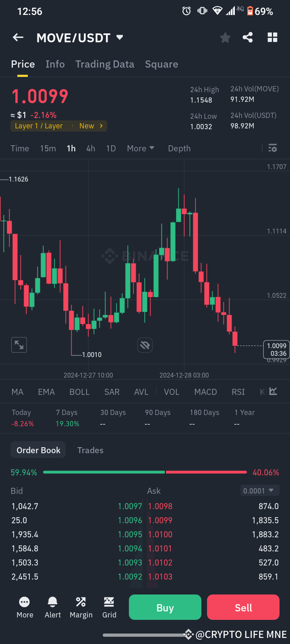
Task: Expand the More timeframe dropdown
Action: (x=140, y=148)
